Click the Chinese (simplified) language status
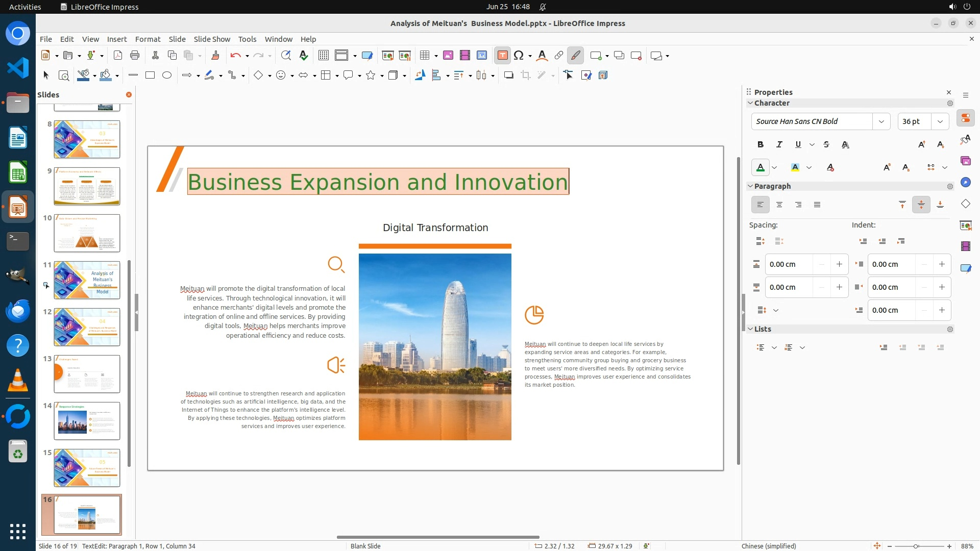Image resolution: width=980 pixels, height=551 pixels. pos(769,546)
